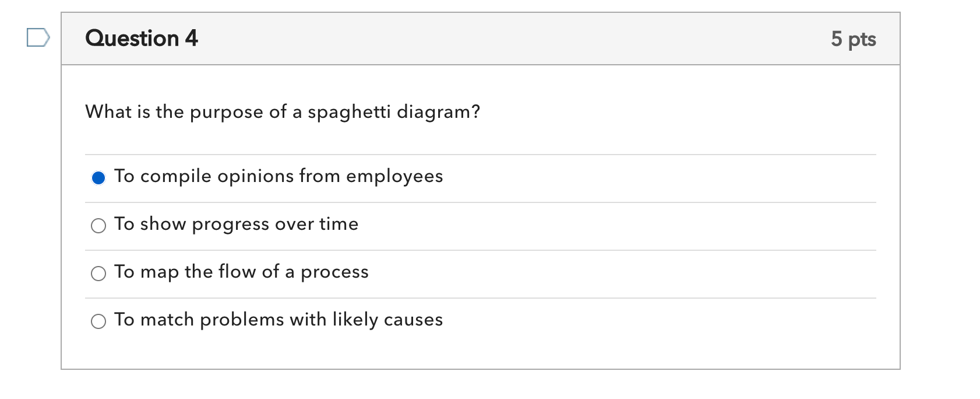Click the "5 pts" points label
Image resolution: width=980 pixels, height=399 pixels.
point(853,39)
